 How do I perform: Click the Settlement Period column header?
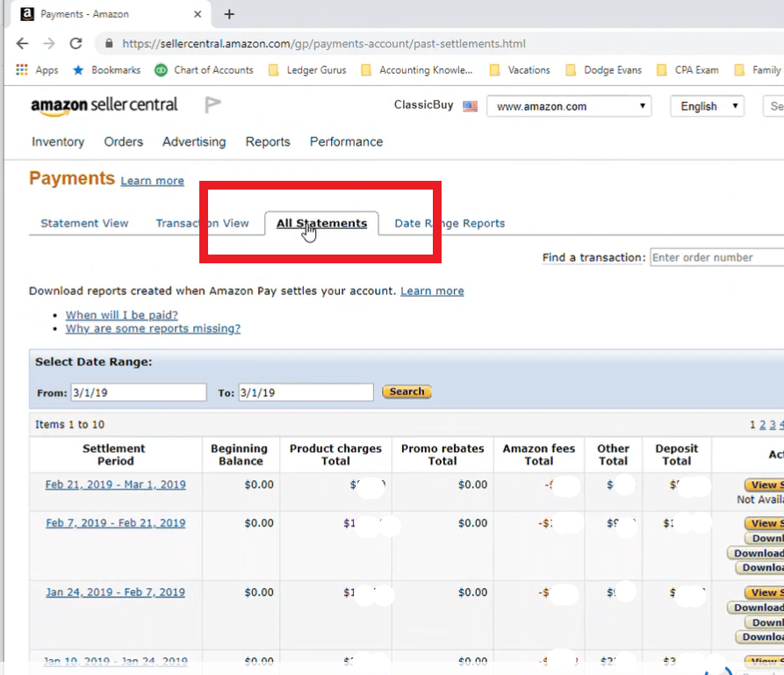[114, 455]
